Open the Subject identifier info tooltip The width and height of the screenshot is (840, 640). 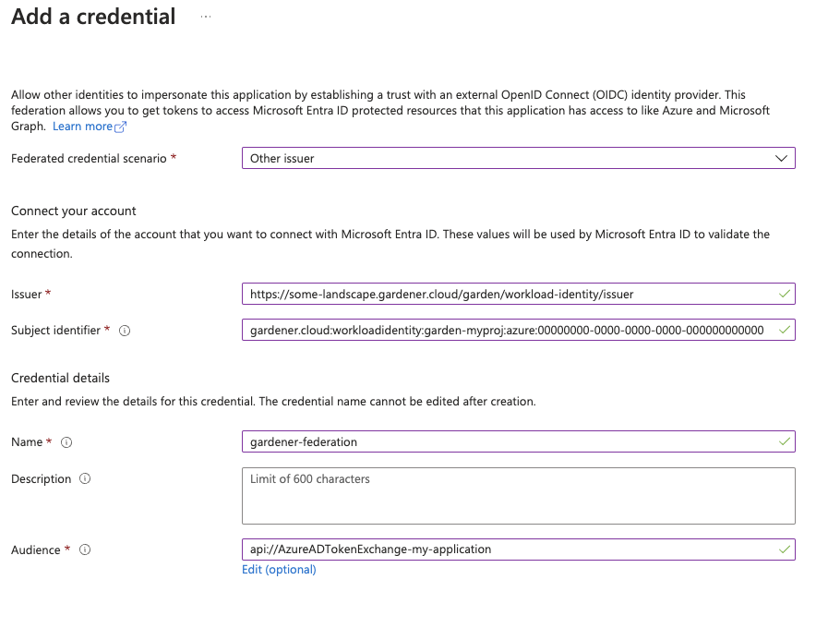[124, 331]
